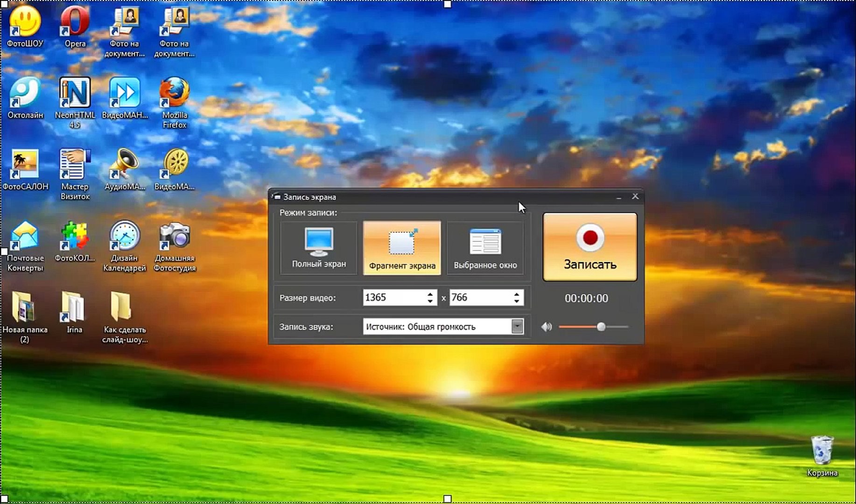The width and height of the screenshot is (856, 504).
Task: Open the Октолайн desktop icon
Action: coord(25,98)
